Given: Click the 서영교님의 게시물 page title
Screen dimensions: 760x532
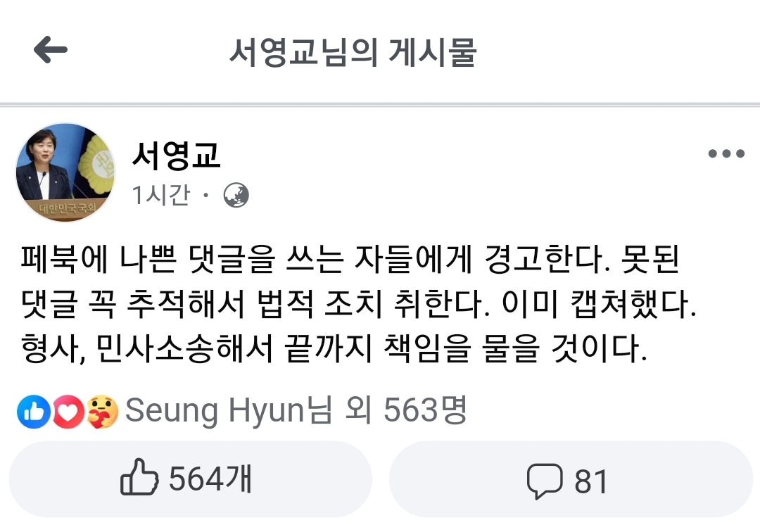Looking at the screenshot, I should point(353,52).
